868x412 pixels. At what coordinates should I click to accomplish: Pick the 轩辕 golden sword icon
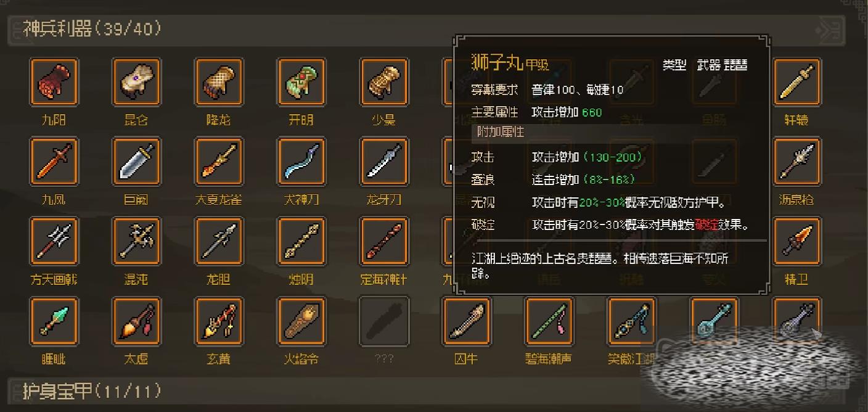click(x=797, y=82)
